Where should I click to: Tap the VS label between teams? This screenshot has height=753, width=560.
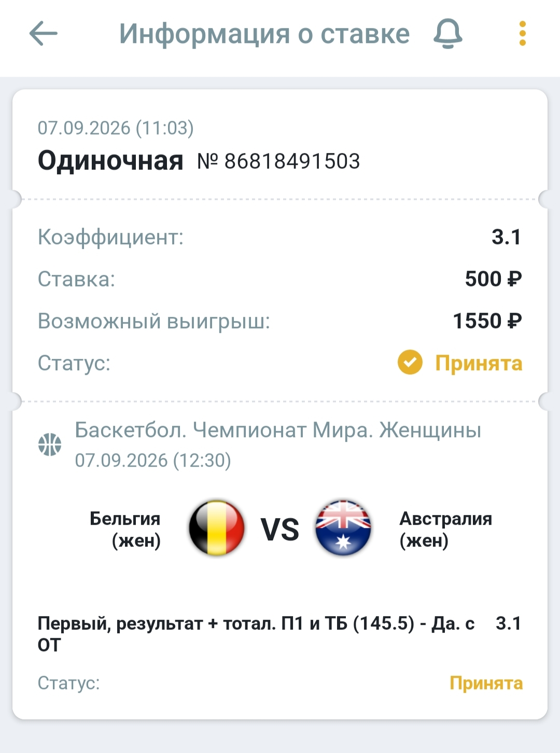pos(280,529)
